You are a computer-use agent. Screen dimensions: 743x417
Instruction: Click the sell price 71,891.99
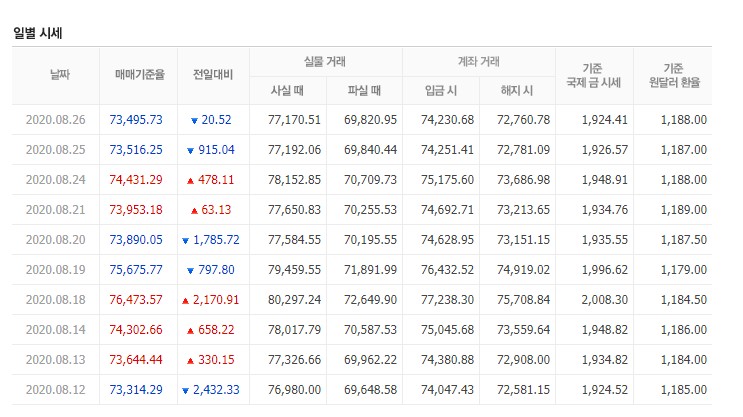pyautogui.click(x=371, y=270)
